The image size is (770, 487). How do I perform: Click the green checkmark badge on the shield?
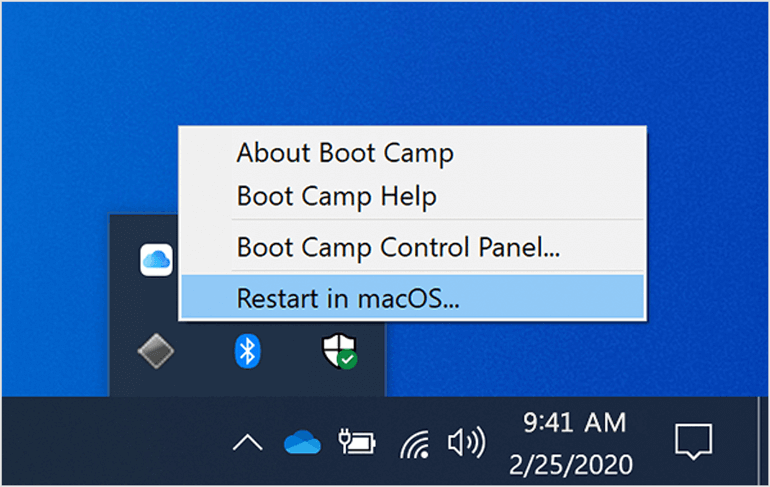tap(347, 359)
